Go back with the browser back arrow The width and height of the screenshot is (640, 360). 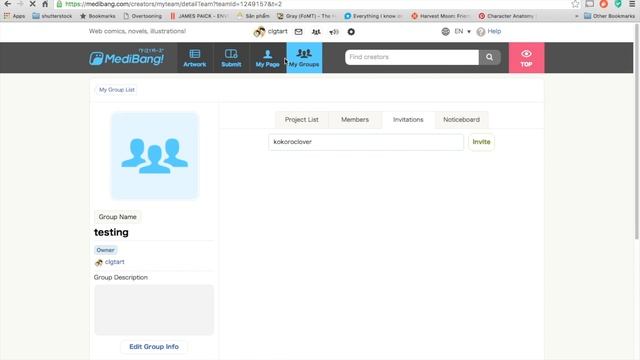pos(7,4)
